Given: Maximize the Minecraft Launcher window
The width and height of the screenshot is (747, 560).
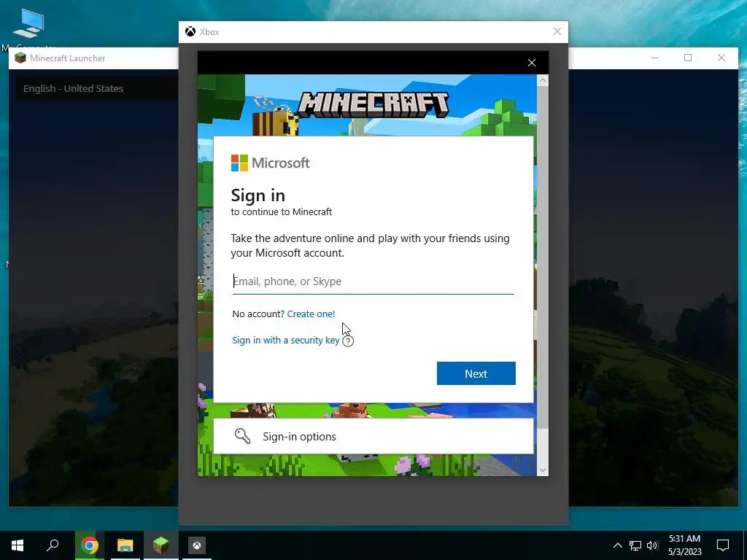Looking at the screenshot, I should tap(687, 58).
